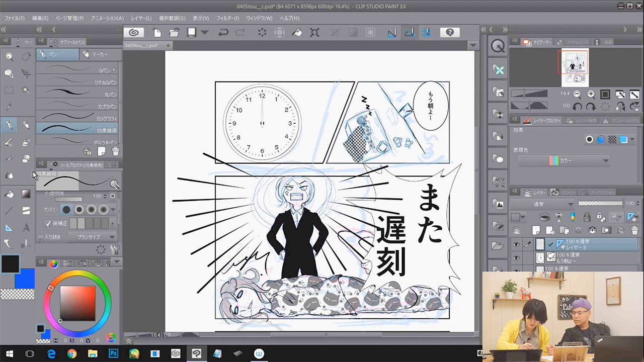Toggle the 後補正 stabilization checkbox

coord(48,223)
